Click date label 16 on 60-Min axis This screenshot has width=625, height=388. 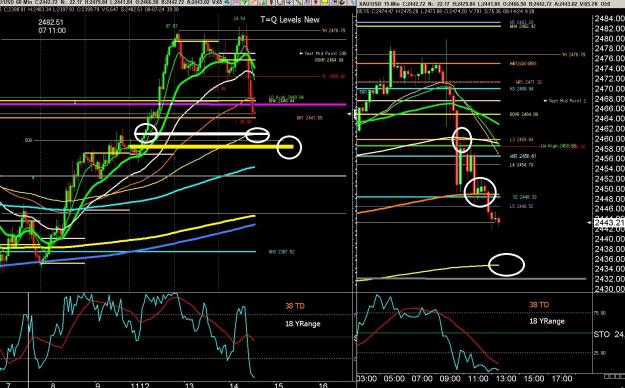323,385
